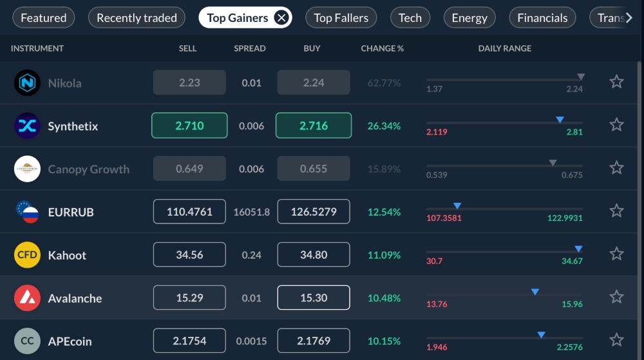The image size is (644, 360).
Task: Click Synthetix change value 26.34%
Action: [x=384, y=126]
